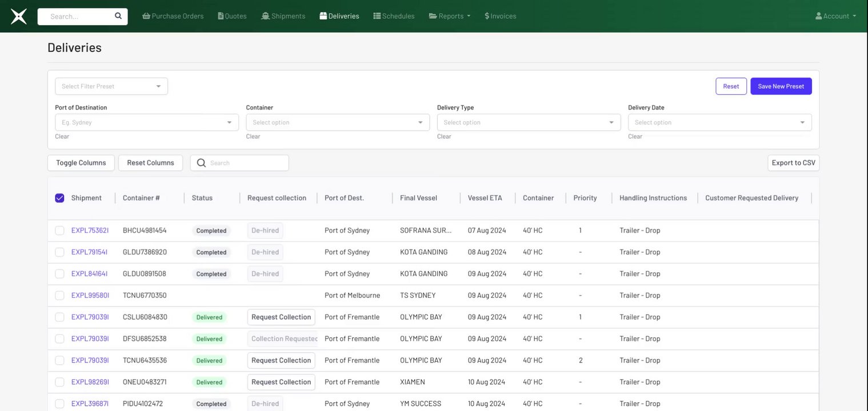
Task: Open the Reports menu
Action: click(x=450, y=16)
